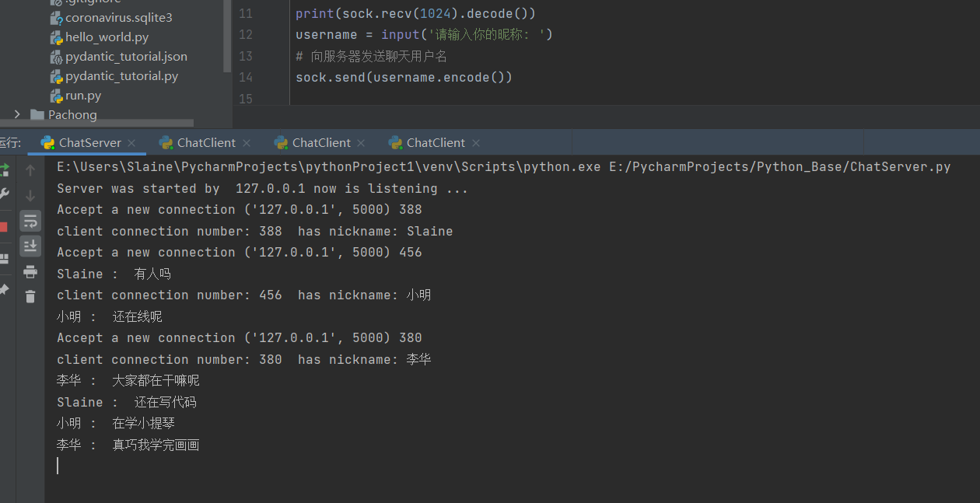Open the middle ChatClient run tab
The image size is (980, 503).
click(x=321, y=142)
